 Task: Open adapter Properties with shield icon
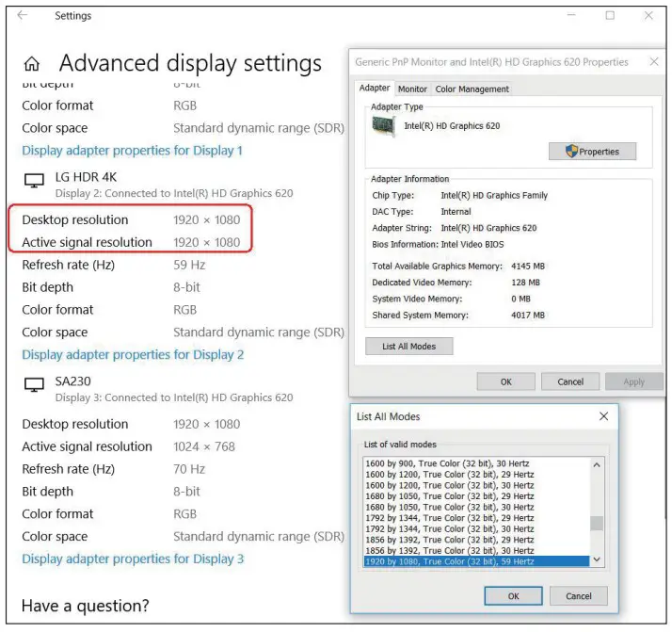[x=592, y=152]
